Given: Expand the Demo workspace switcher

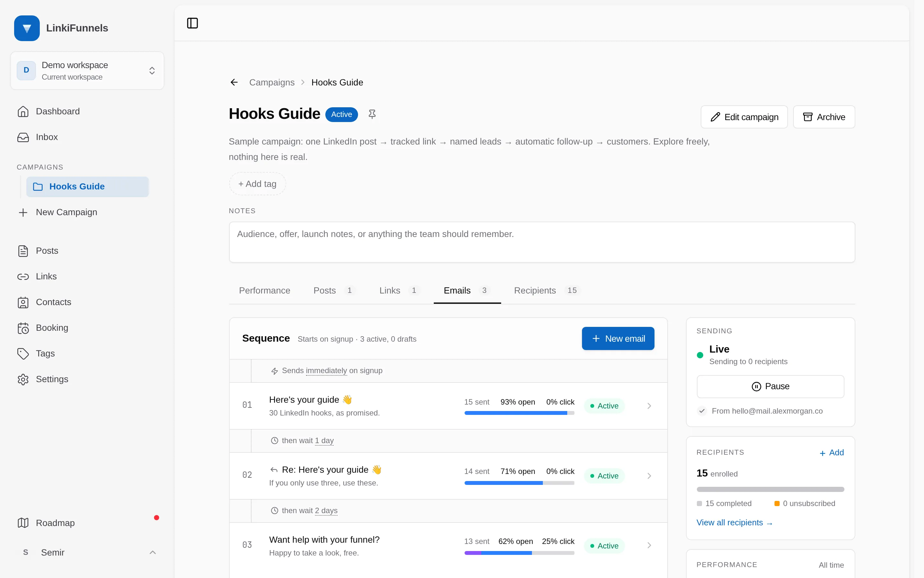Looking at the screenshot, I should click(87, 71).
